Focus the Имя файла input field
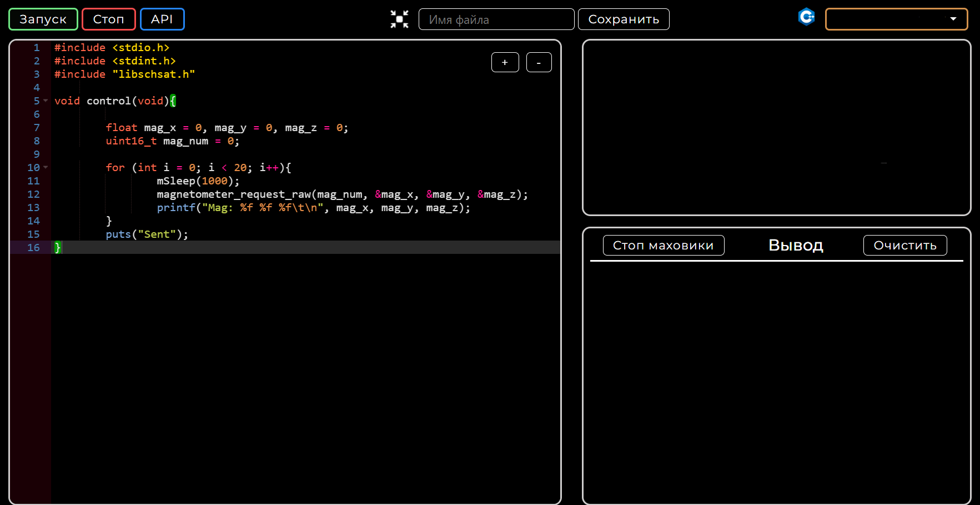980x505 pixels. tap(496, 19)
